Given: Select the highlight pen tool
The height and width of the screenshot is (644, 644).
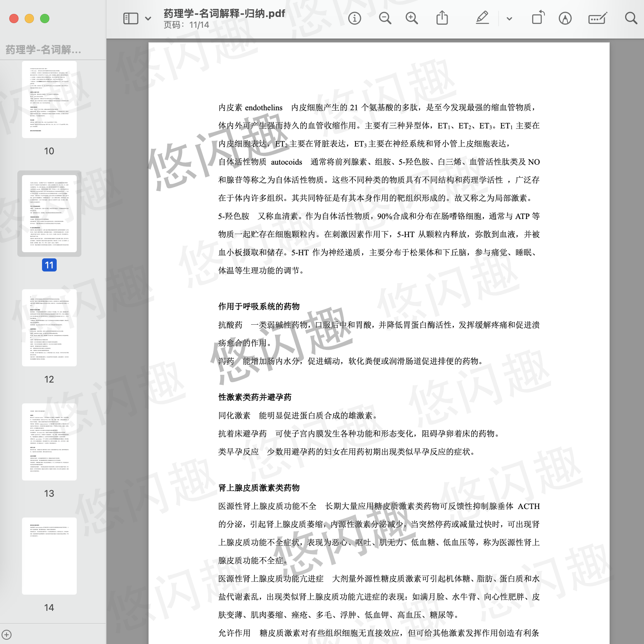Looking at the screenshot, I should pos(482,18).
